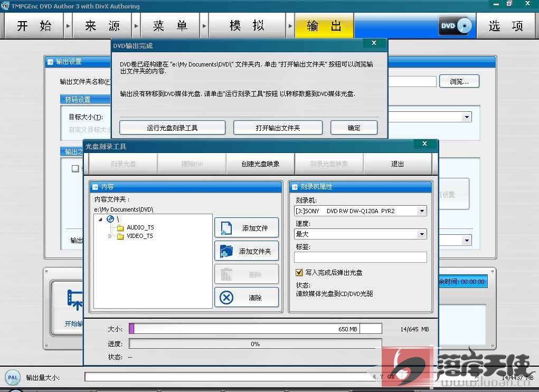
Task: Click the arrow between 来源 and 菜单
Action: [136, 26]
